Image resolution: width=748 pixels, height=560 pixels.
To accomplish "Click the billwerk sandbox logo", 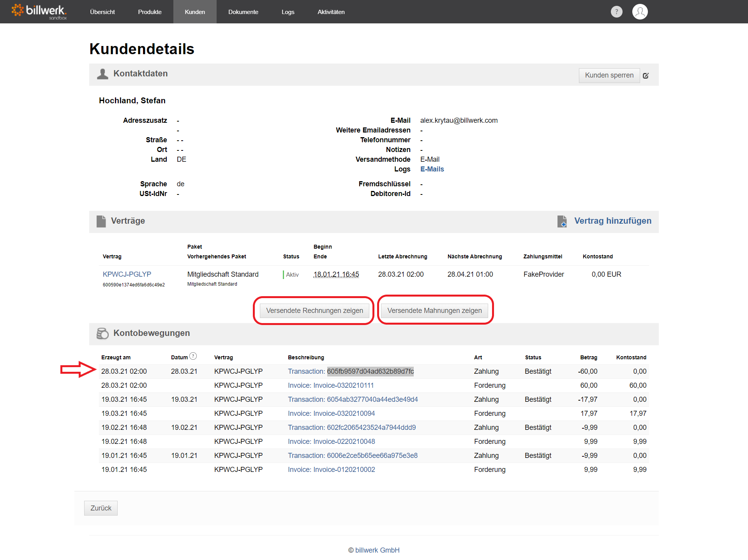I will pos(39,12).
